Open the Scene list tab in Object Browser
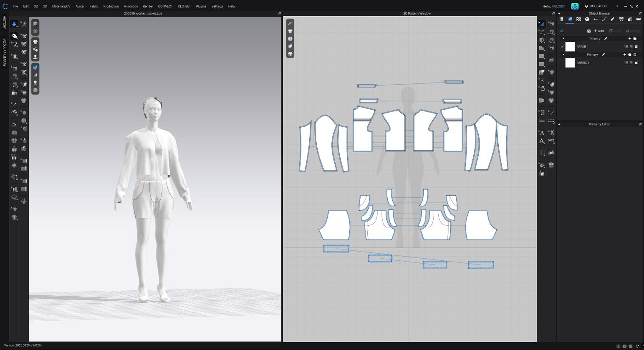 (x=561, y=19)
